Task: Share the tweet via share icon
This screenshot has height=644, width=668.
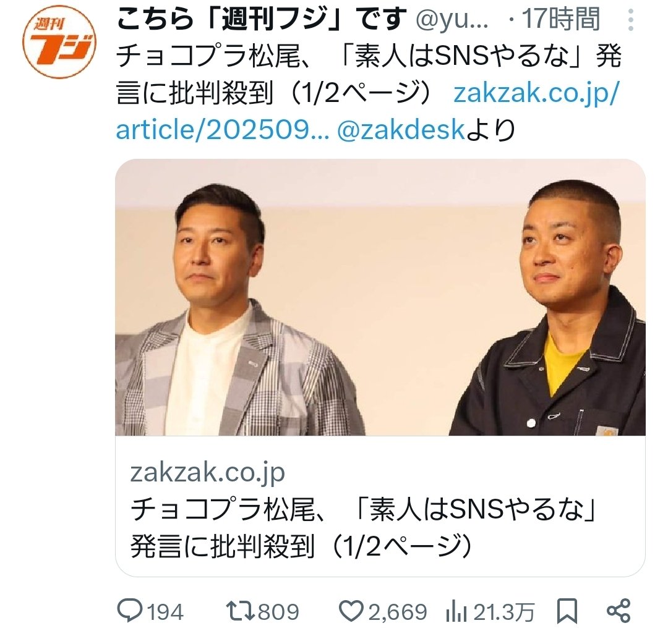Action: pyautogui.click(x=618, y=611)
